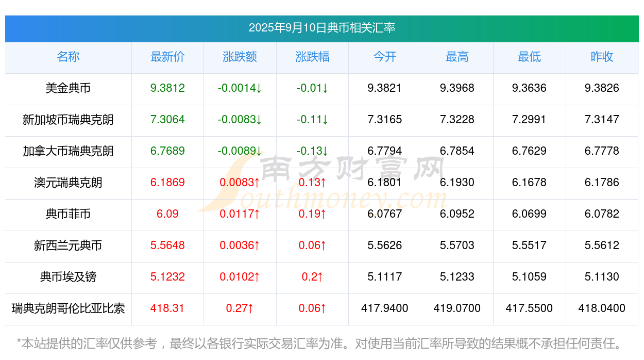Viewport: 644px width, 360px height.
Task: Select the high value 6.0952
Action: pyautogui.click(x=457, y=214)
